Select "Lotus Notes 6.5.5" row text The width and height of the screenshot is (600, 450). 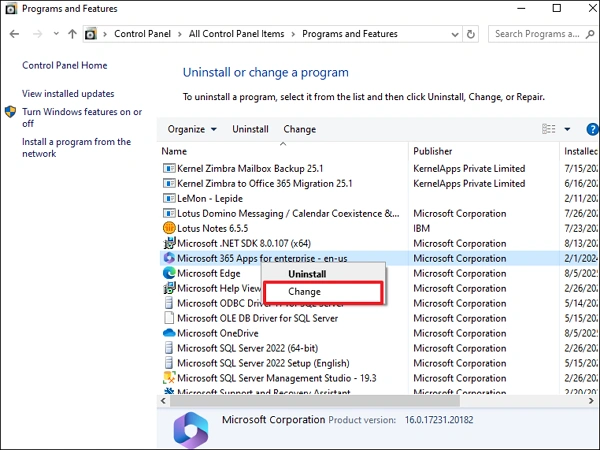(212, 228)
